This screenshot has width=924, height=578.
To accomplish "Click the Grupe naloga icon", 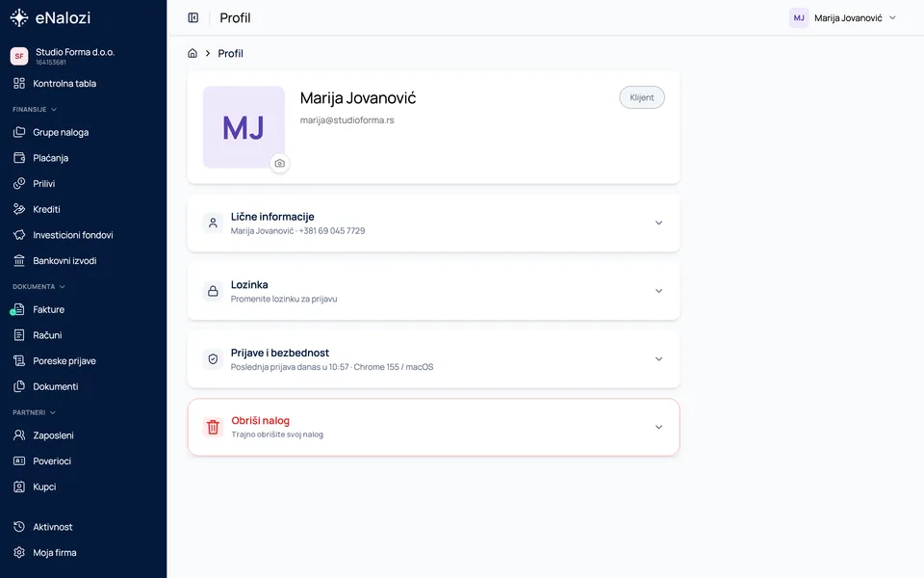I will pyautogui.click(x=19, y=132).
